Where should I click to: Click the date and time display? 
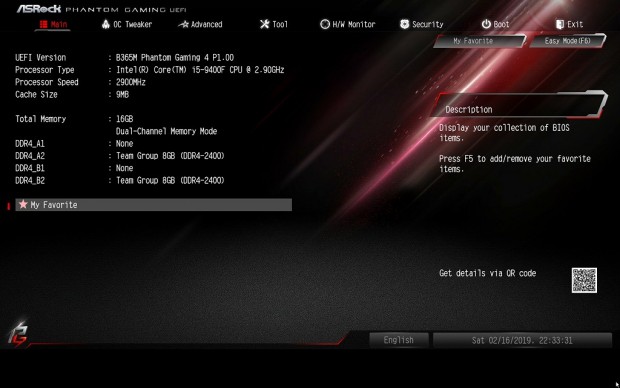(x=522, y=340)
